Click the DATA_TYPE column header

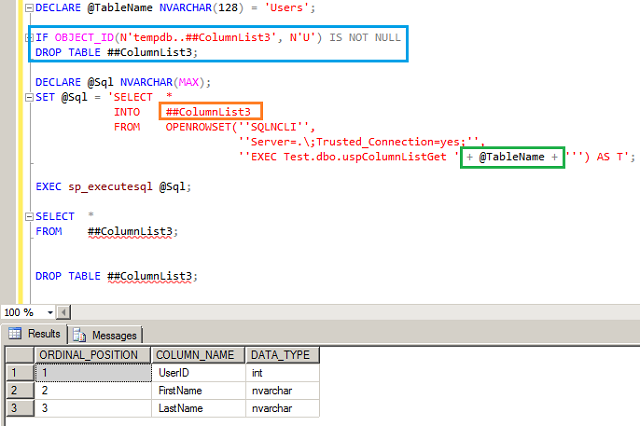[x=281, y=355]
